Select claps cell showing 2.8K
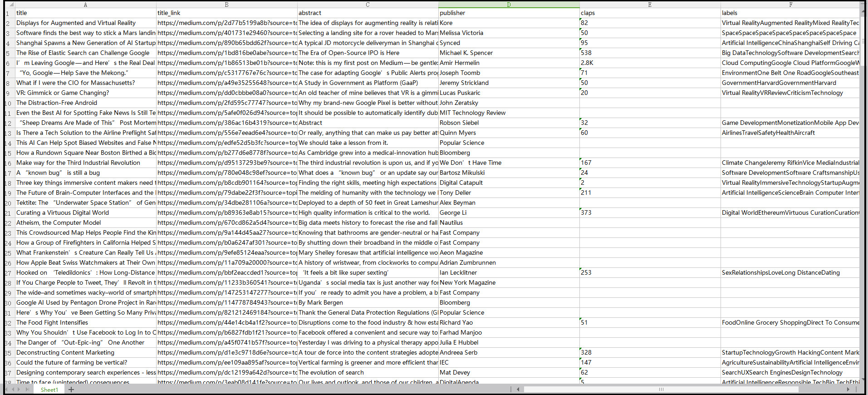 click(x=650, y=63)
